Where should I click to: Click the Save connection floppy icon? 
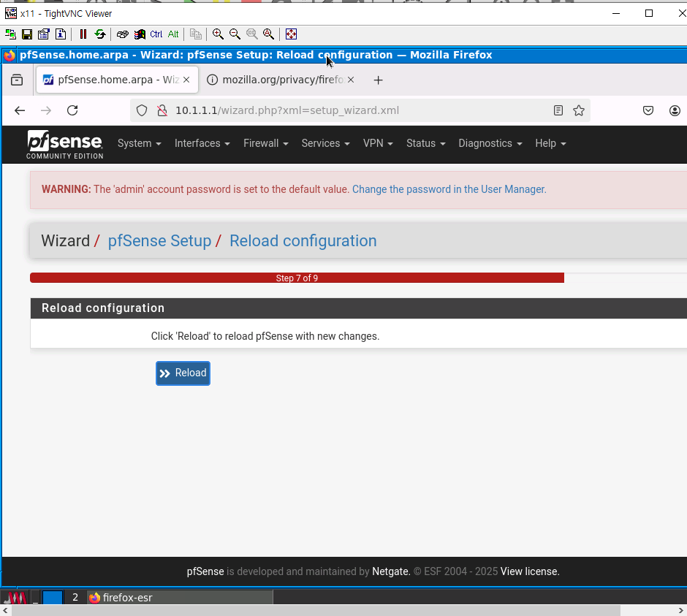(27, 34)
